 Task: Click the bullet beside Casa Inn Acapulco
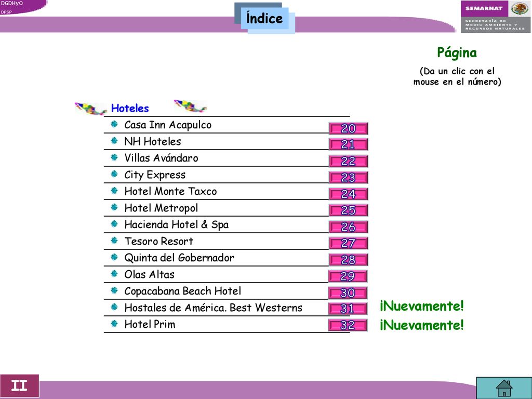click(x=114, y=124)
